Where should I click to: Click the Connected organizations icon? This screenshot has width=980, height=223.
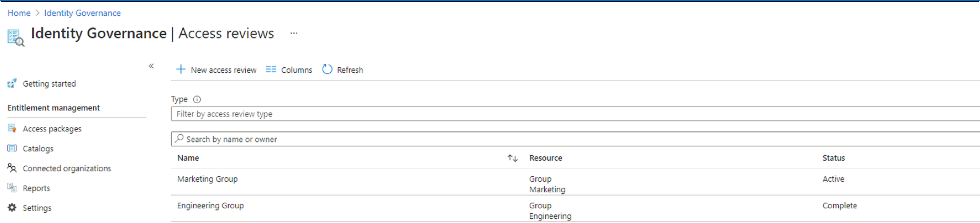[12, 168]
